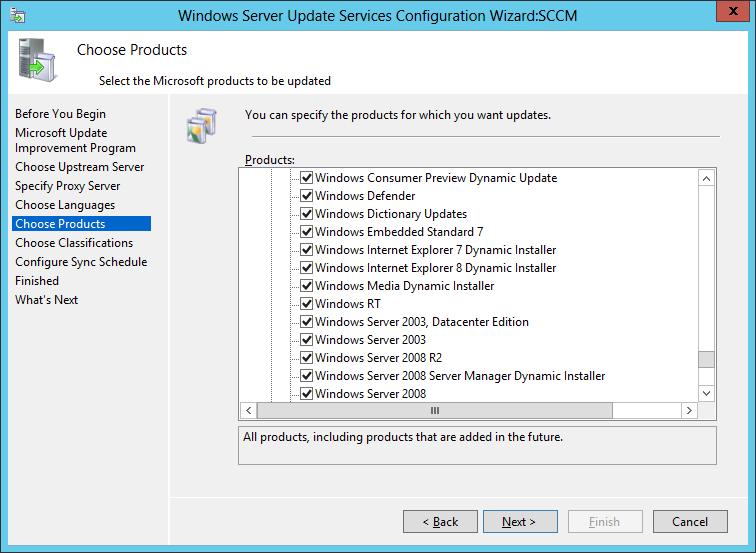The height and width of the screenshot is (553, 756).
Task: Uncheck the Windows RT checkbox
Action: (307, 304)
